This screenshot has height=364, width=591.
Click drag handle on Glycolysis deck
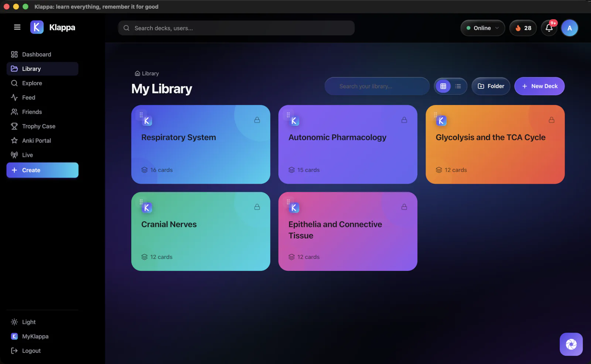pos(435,115)
